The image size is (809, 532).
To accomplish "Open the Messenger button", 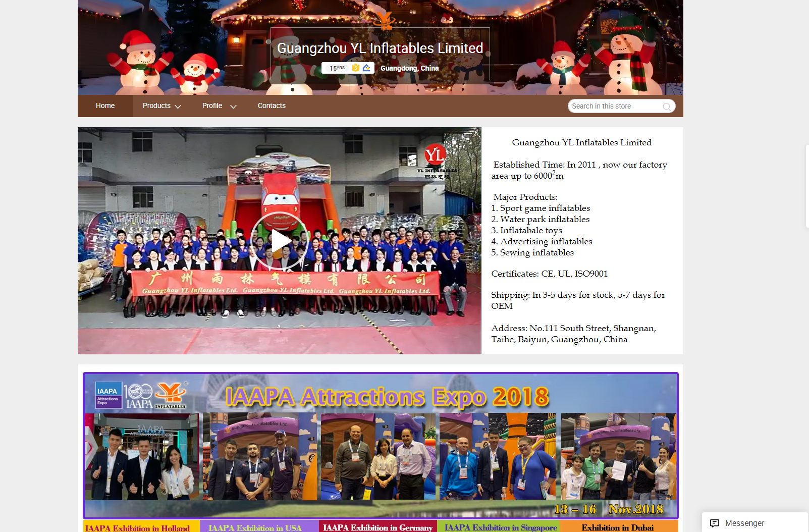I will tap(755, 523).
